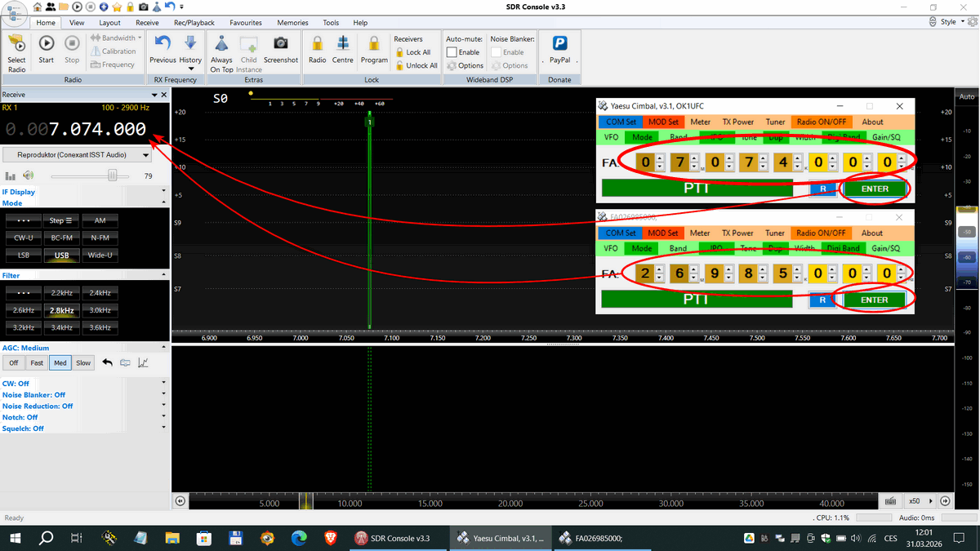Switch to the Favourites ribbon tab
980x551 pixels.
[x=246, y=23]
